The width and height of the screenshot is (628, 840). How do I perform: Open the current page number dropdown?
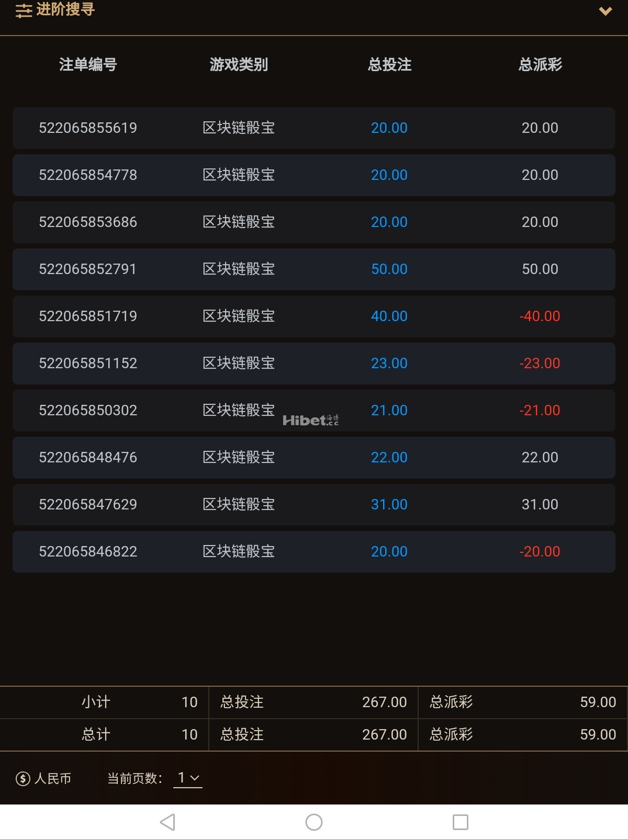(x=188, y=778)
